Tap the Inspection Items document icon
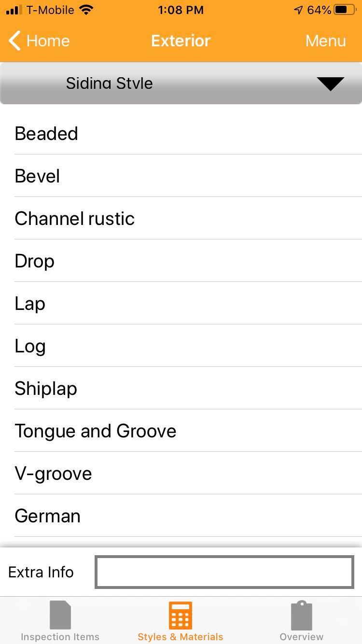 pyautogui.click(x=60, y=615)
